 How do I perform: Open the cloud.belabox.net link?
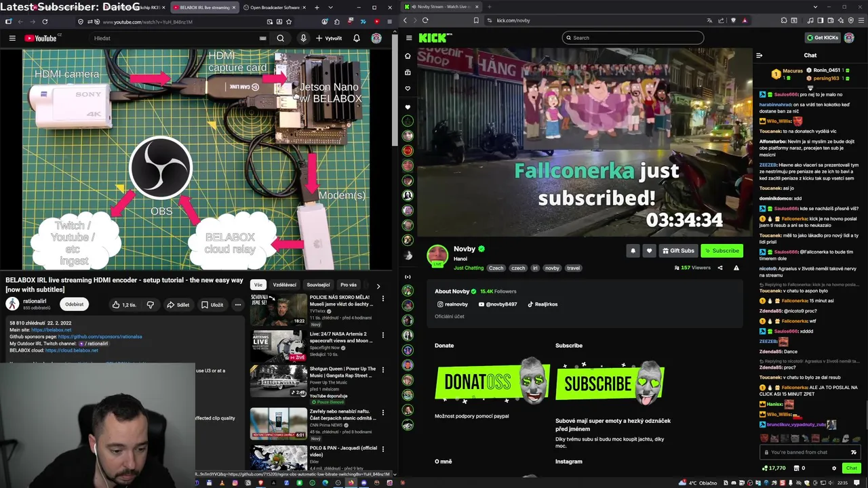pos(72,350)
